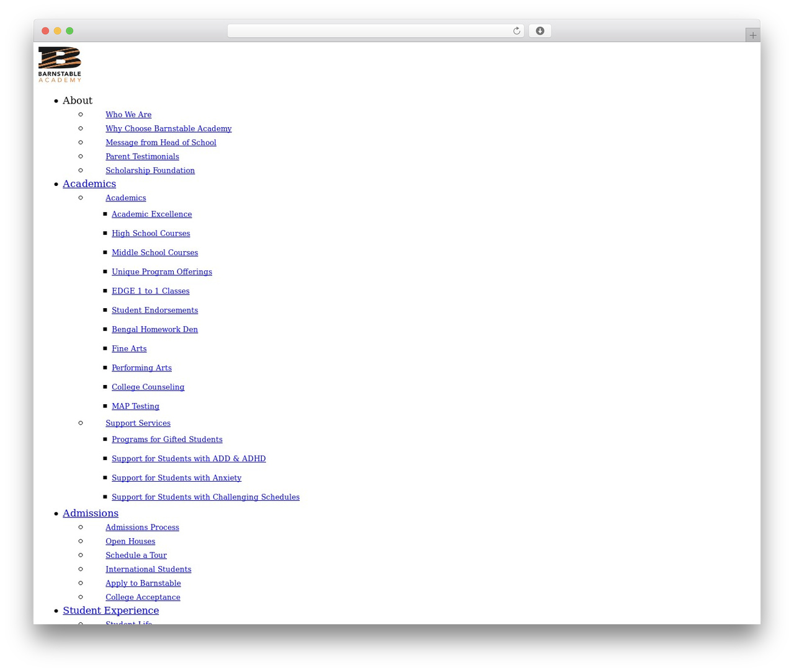View High School Courses
This screenshot has height=672, width=794.
point(151,233)
